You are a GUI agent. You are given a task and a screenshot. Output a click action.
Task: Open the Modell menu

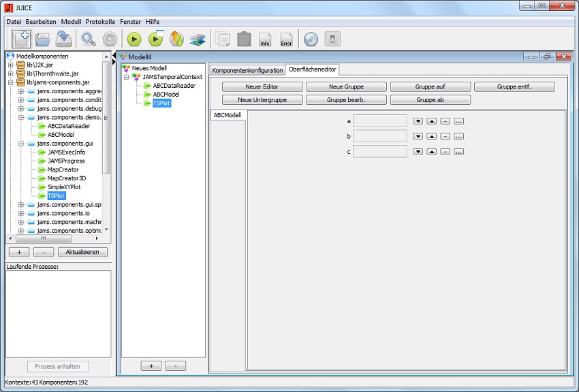71,22
